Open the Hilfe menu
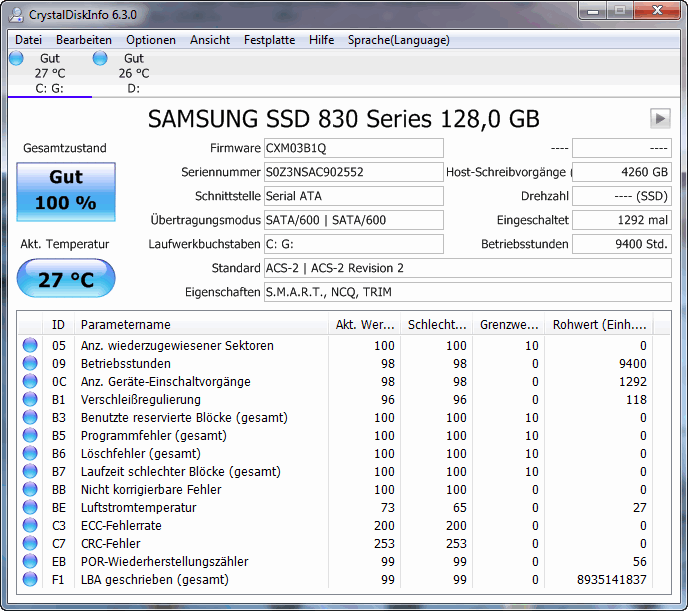This screenshot has height=611, width=688. [x=321, y=40]
